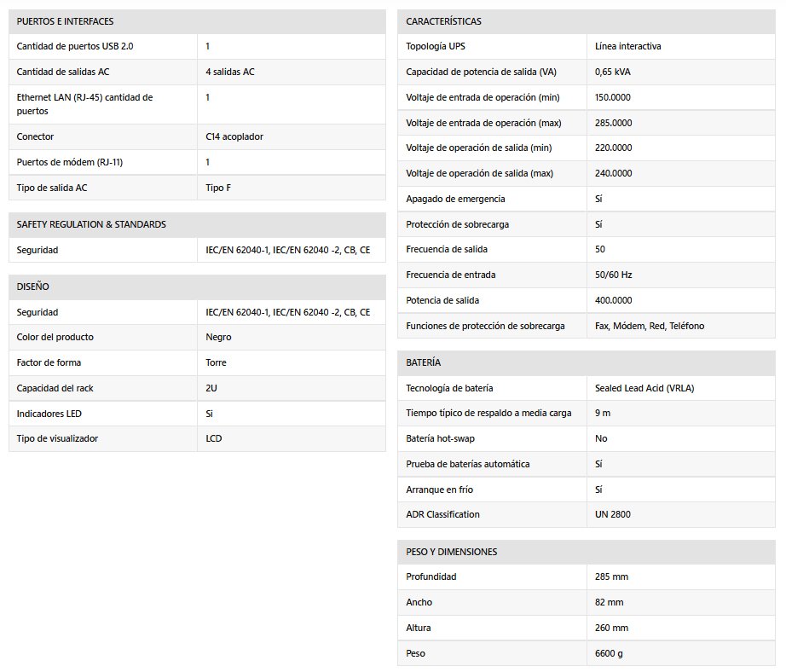Select the BATERÍA section header
The height and width of the screenshot is (672, 786).
tap(423, 362)
